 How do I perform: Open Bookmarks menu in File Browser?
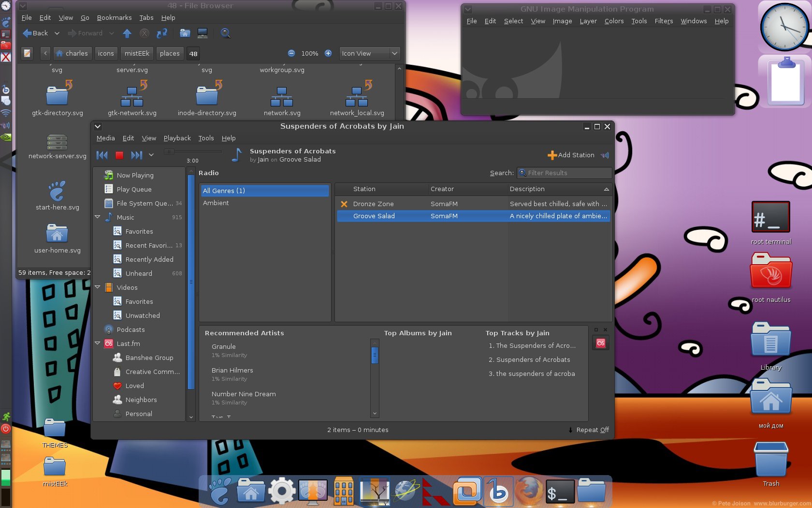pyautogui.click(x=115, y=18)
